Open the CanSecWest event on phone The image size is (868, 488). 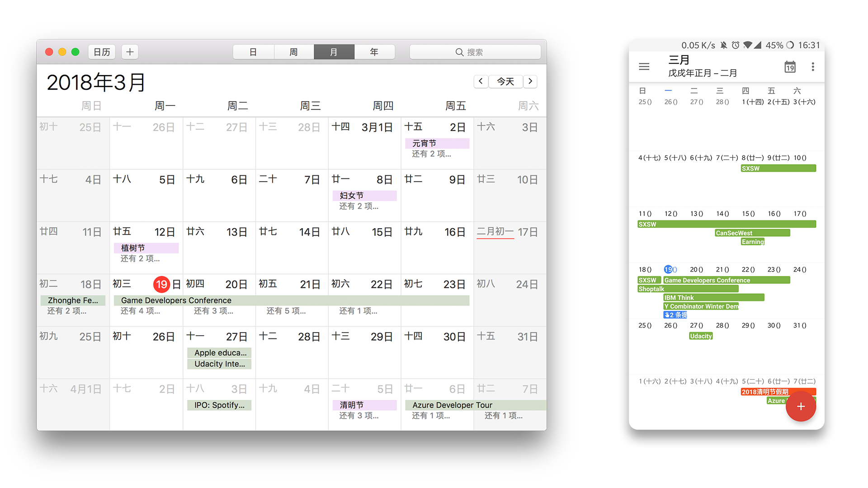752,233
